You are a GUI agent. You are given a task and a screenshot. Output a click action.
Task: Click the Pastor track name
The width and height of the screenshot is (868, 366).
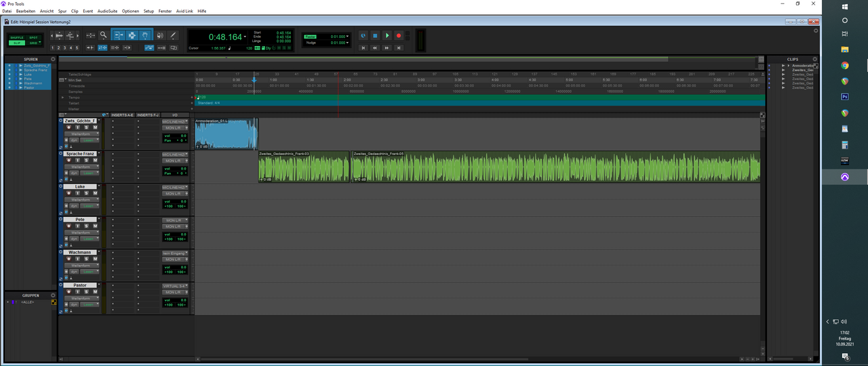(x=80, y=285)
